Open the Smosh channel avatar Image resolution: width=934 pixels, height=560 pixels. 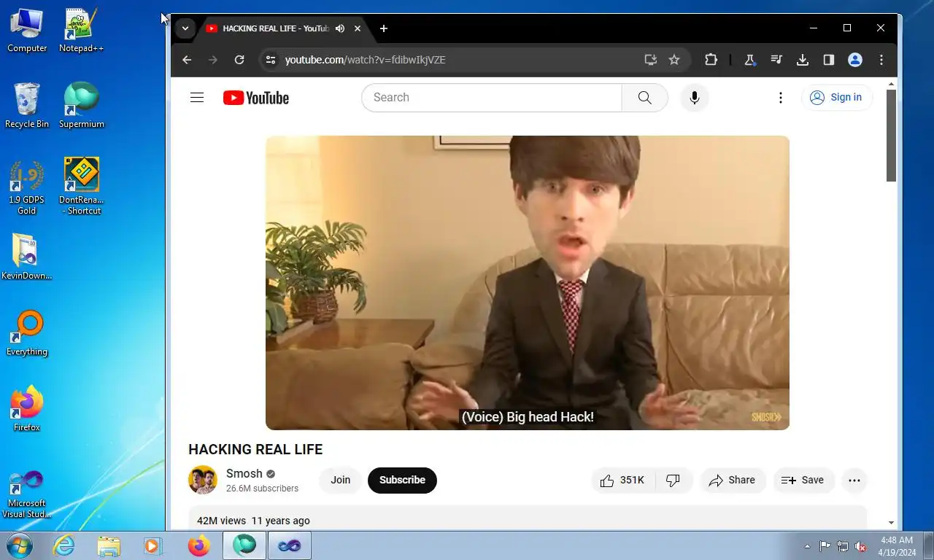[203, 480]
